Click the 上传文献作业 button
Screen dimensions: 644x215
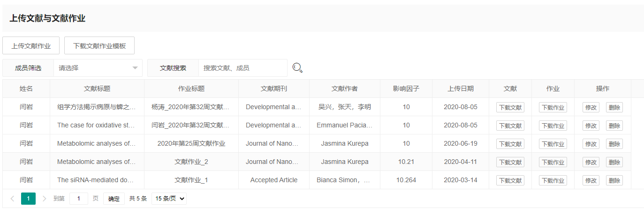coord(31,46)
